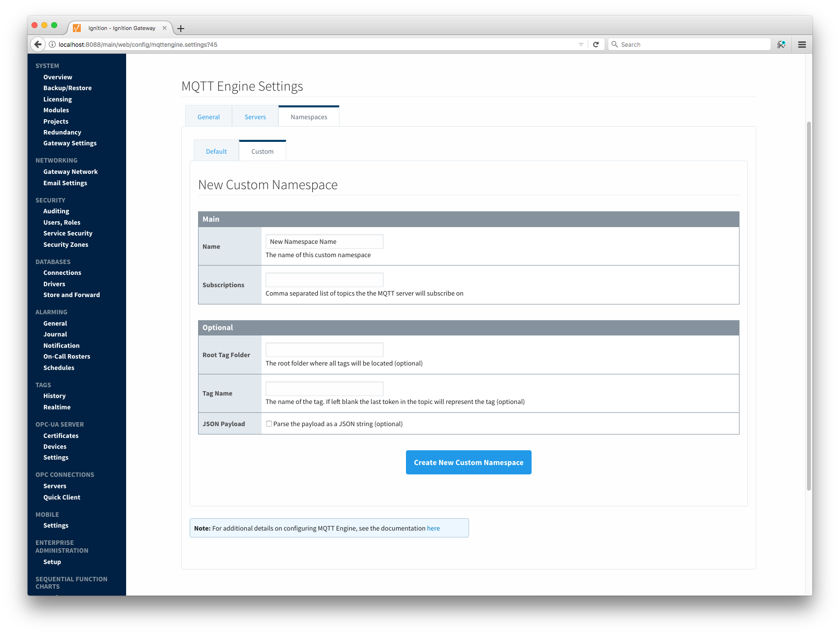Image resolution: width=840 pixels, height=635 pixels.
Task: Open database Connections link
Action: pyautogui.click(x=62, y=273)
